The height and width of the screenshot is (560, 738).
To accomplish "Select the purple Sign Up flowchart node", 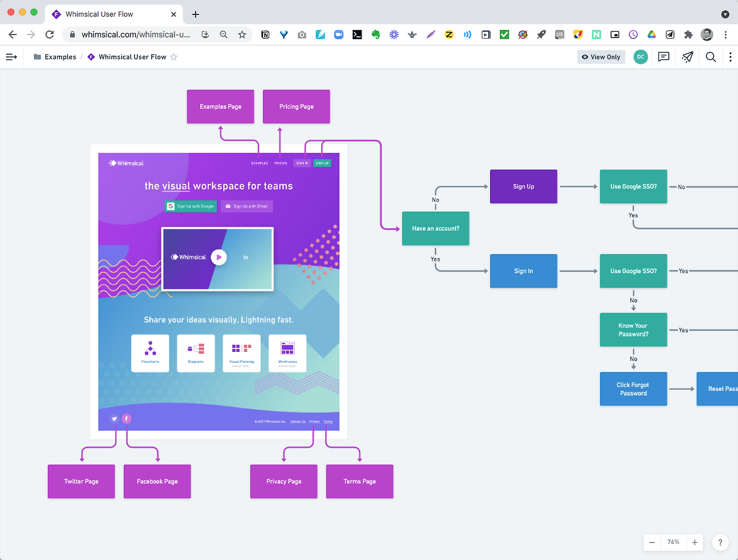I will coord(524,186).
